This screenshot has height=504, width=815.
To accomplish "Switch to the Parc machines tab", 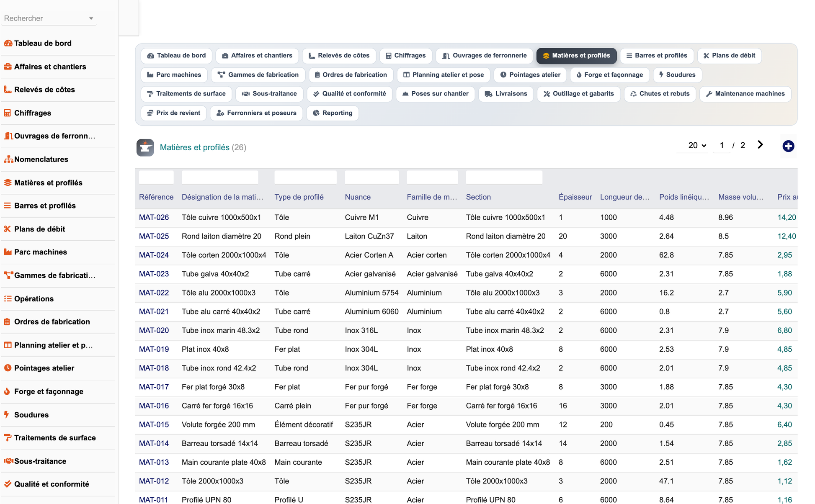I will tap(174, 75).
